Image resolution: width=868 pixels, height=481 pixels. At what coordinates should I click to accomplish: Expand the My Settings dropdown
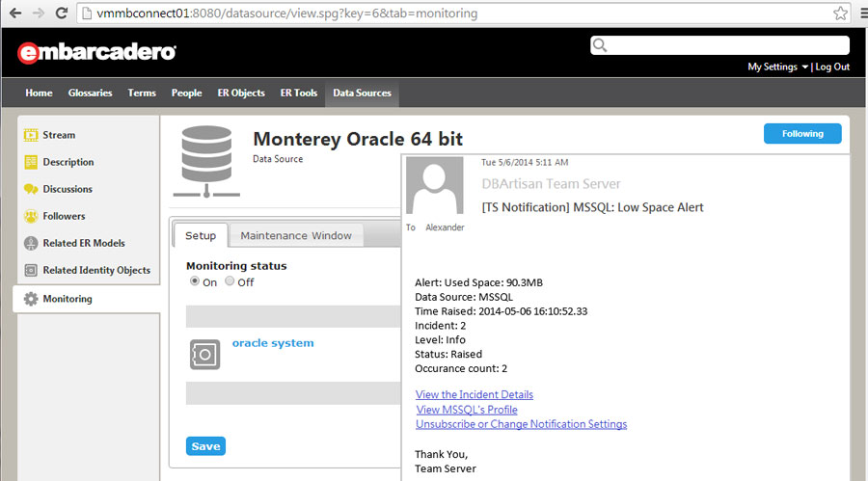(777, 67)
